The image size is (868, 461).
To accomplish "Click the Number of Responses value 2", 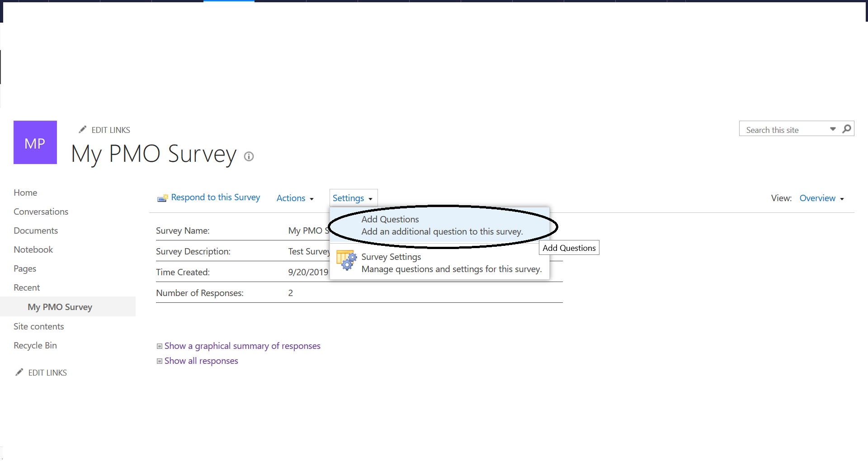I will pyautogui.click(x=291, y=293).
